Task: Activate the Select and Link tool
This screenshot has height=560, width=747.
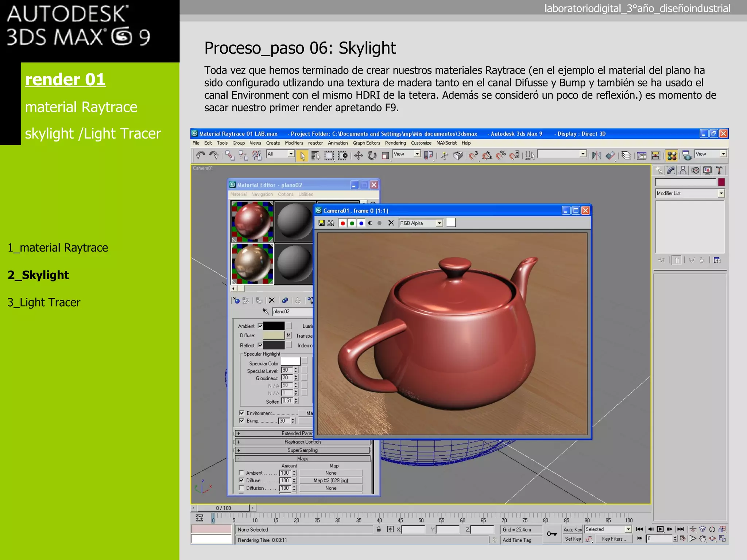Action: [230, 156]
